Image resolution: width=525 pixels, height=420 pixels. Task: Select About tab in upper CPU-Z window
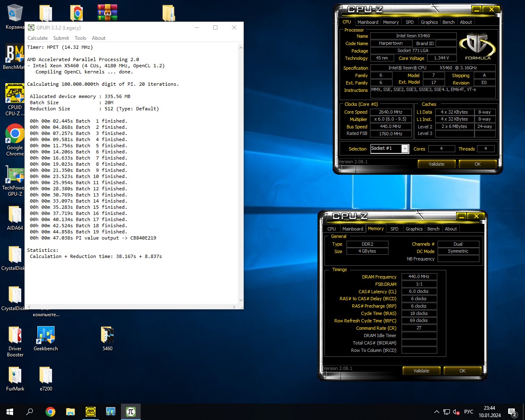pyautogui.click(x=466, y=22)
